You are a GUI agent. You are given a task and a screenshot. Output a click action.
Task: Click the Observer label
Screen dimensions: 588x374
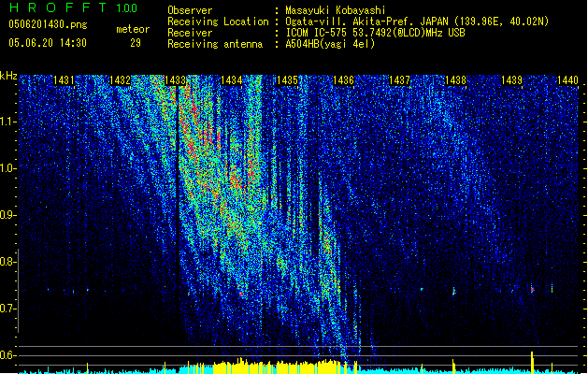pos(190,10)
